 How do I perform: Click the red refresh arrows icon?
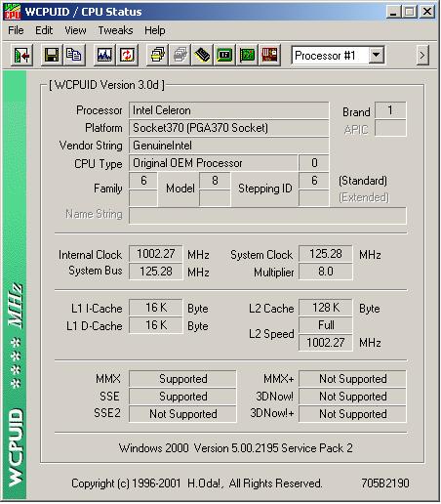pos(127,56)
